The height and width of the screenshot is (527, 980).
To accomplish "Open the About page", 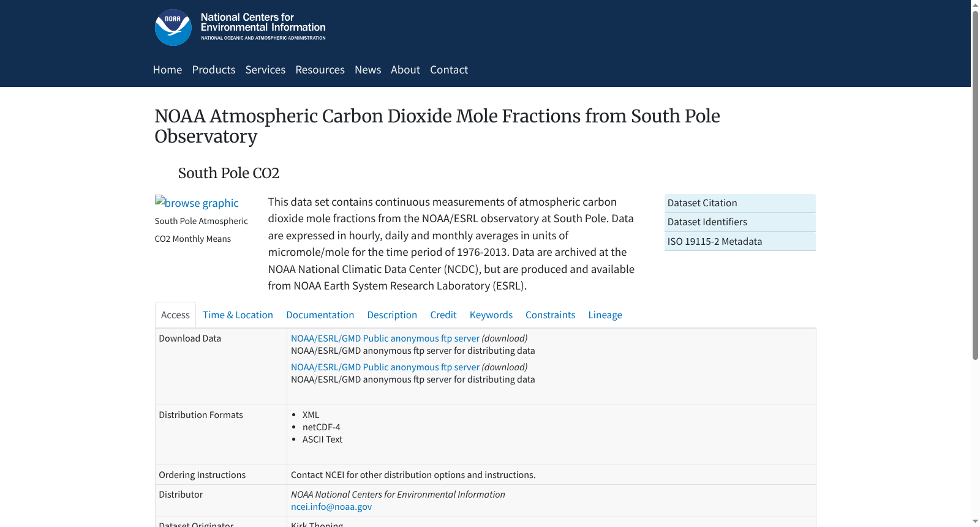I will tap(405, 70).
